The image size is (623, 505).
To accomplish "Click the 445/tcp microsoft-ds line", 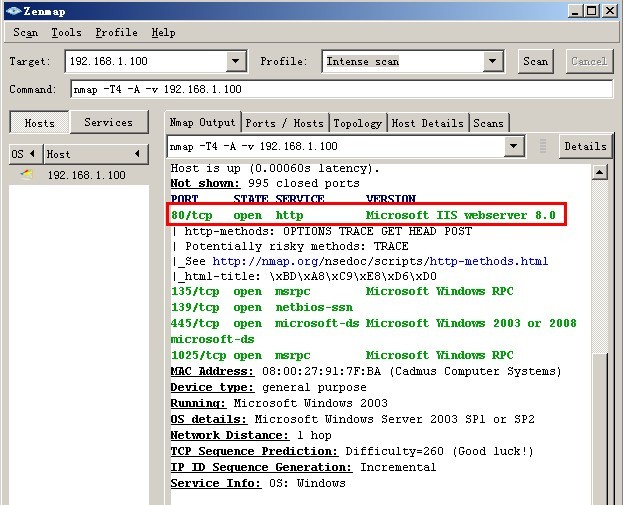I will click(x=373, y=323).
